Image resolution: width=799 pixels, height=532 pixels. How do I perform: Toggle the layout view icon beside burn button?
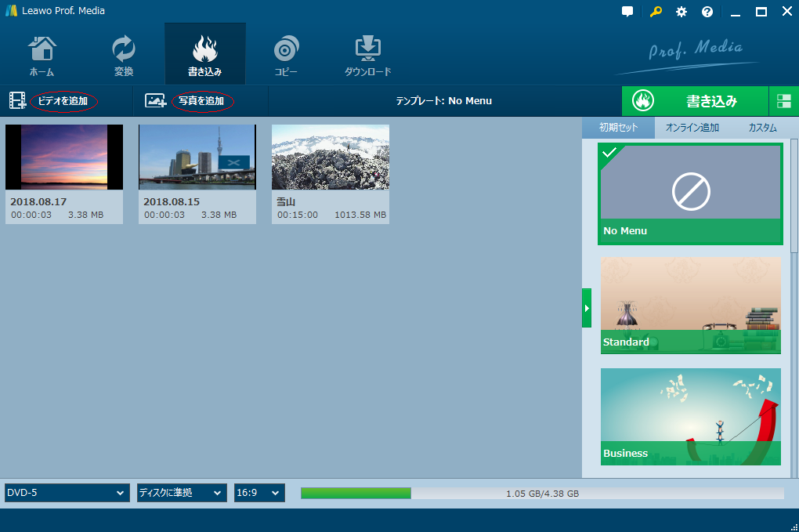[783, 101]
